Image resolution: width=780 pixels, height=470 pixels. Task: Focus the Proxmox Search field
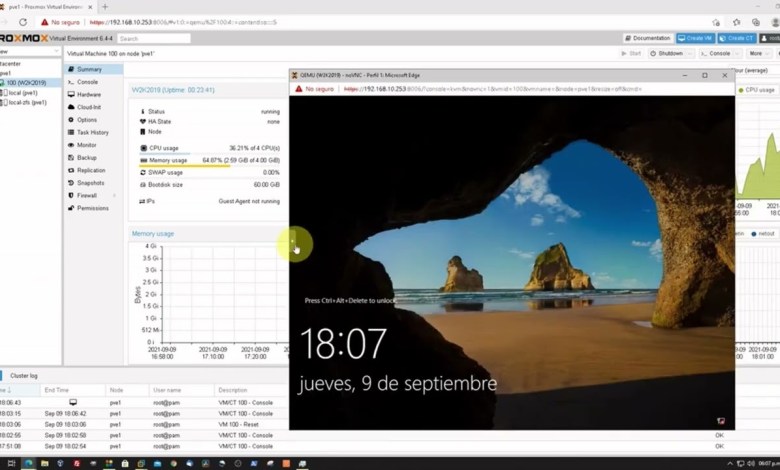(154, 38)
